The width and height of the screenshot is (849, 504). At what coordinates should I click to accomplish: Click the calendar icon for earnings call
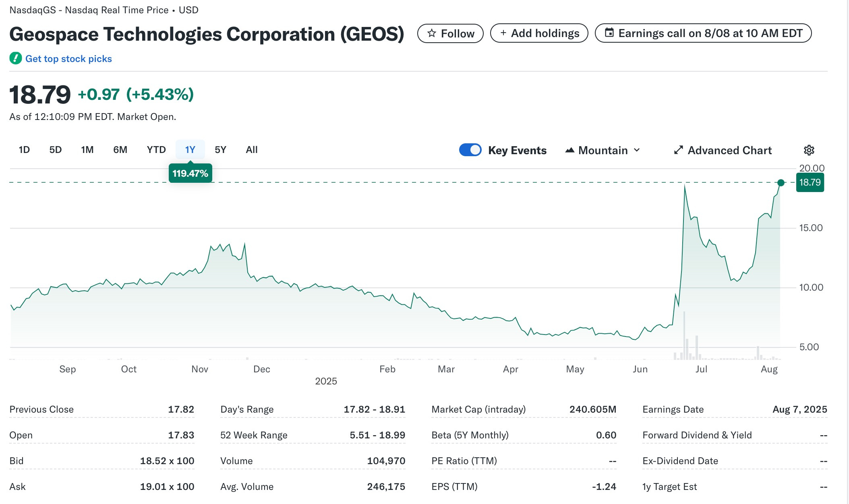tap(610, 33)
